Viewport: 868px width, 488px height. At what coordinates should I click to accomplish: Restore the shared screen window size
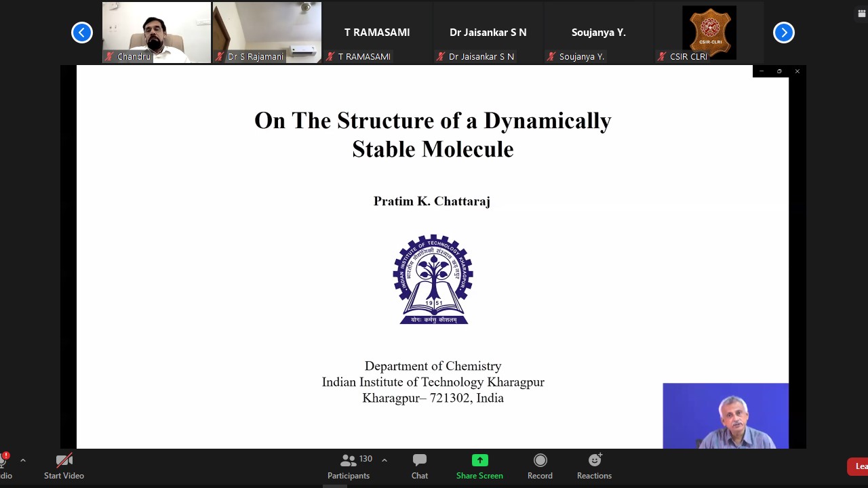(x=779, y=71)
